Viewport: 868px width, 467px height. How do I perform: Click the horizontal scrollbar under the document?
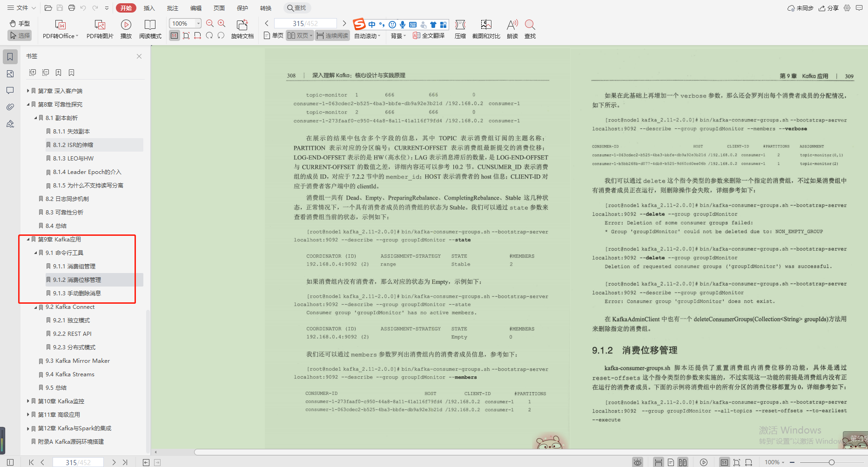[531, 452]
